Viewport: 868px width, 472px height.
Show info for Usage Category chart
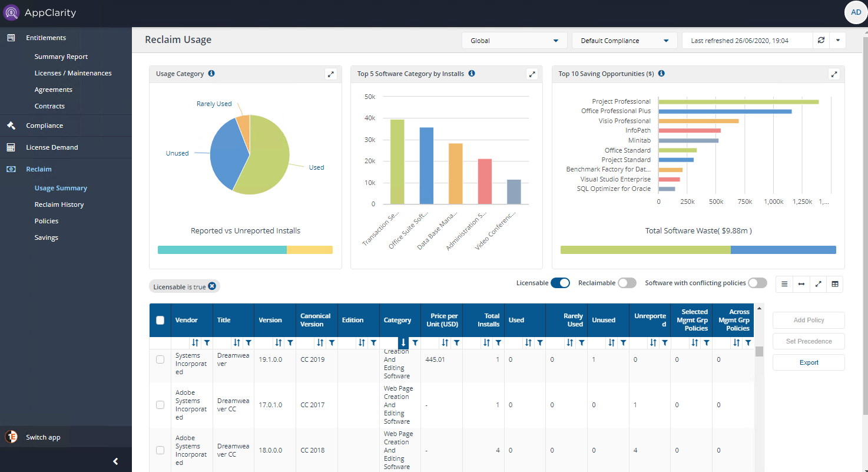211,74
